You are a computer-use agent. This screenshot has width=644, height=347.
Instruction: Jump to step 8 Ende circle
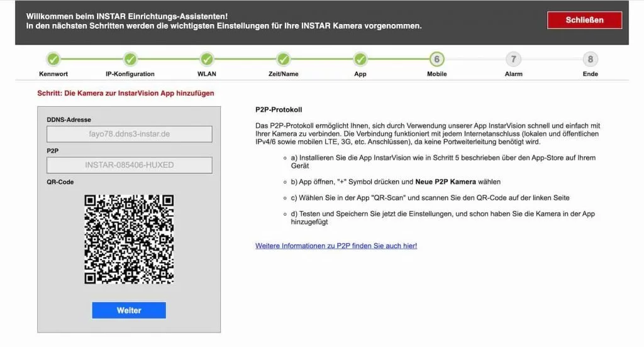590,59
